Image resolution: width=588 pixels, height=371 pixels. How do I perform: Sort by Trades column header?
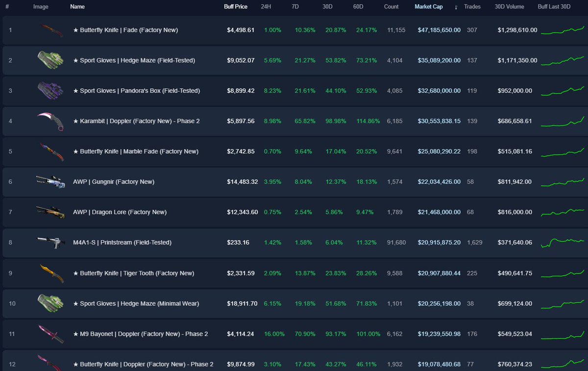coord(472,7)
